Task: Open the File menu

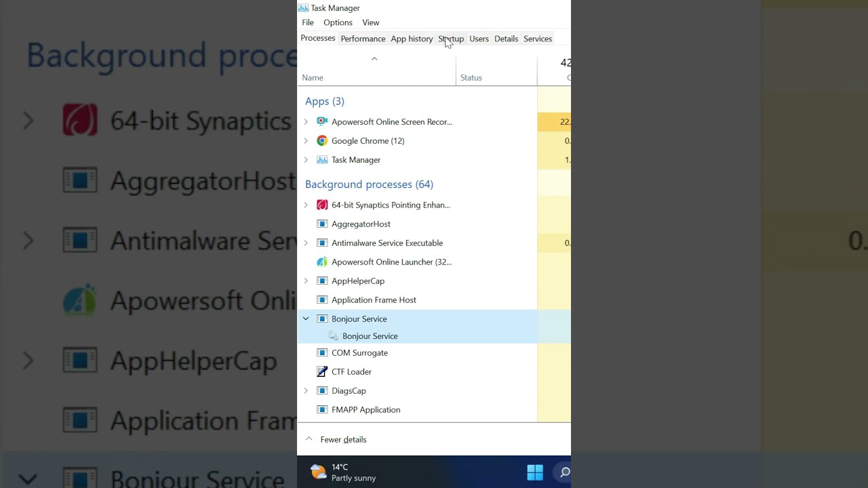Action: coord(308,22)
